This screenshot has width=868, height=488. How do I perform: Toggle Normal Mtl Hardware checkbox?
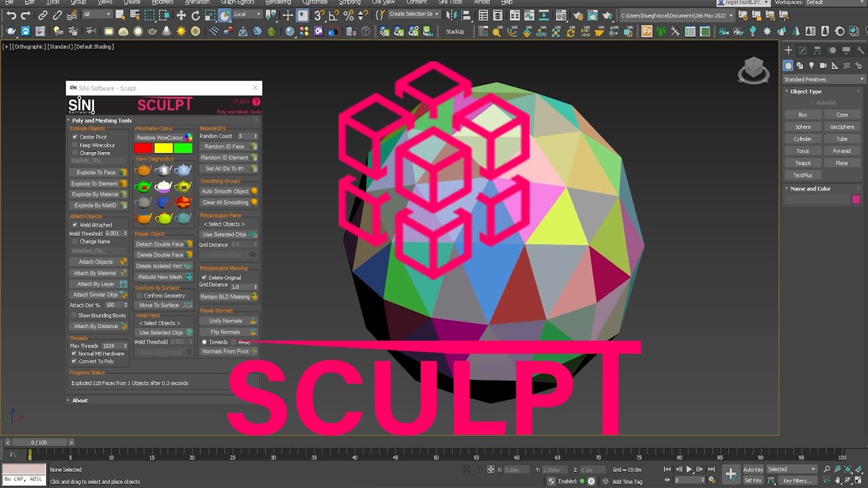(73, 354)
